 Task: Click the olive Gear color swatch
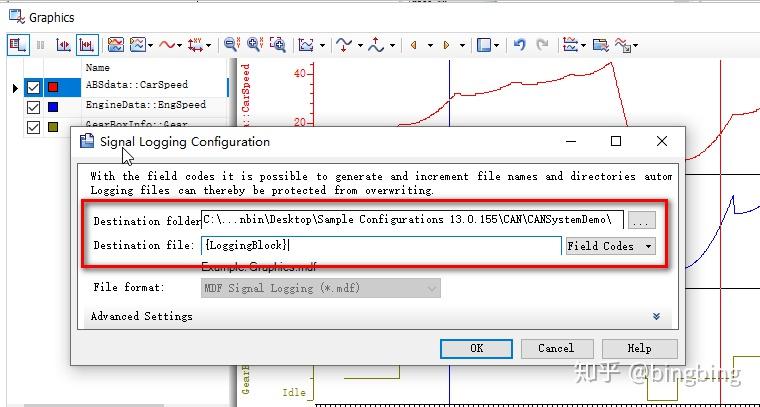coord(53,127)
